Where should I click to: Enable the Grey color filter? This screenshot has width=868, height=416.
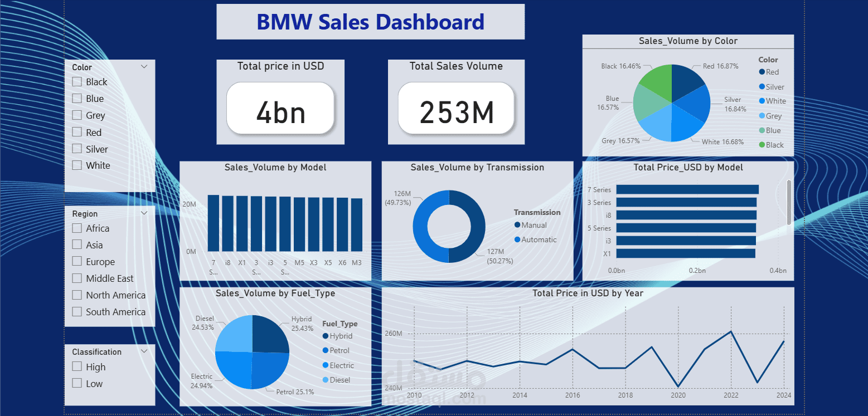[77, 115]
